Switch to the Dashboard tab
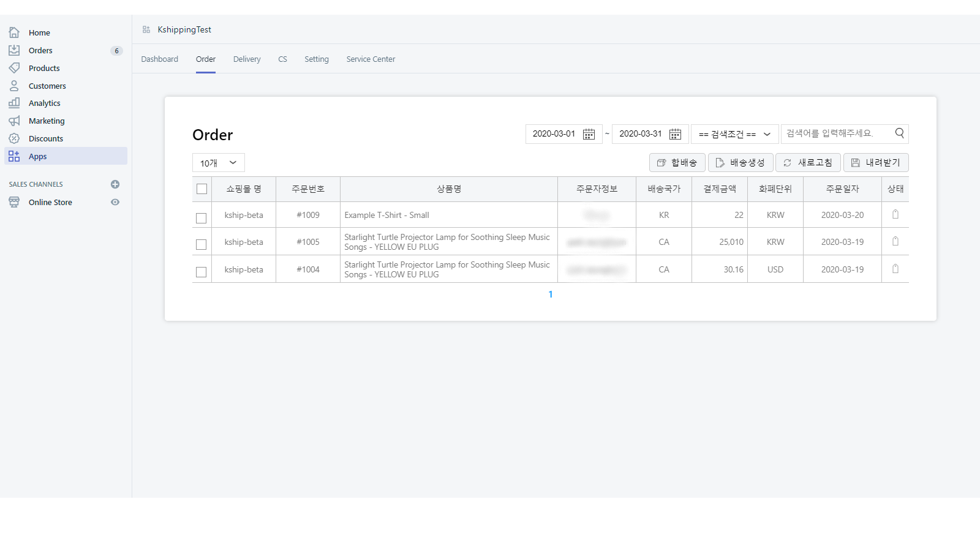This screenshot has height=551, width=980. point(159,59)
